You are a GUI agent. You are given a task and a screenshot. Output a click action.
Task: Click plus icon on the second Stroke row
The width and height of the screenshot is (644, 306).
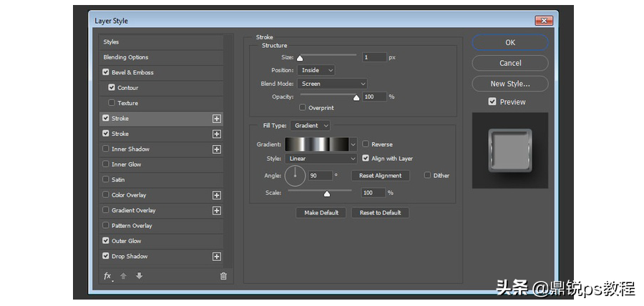(217, 134)
